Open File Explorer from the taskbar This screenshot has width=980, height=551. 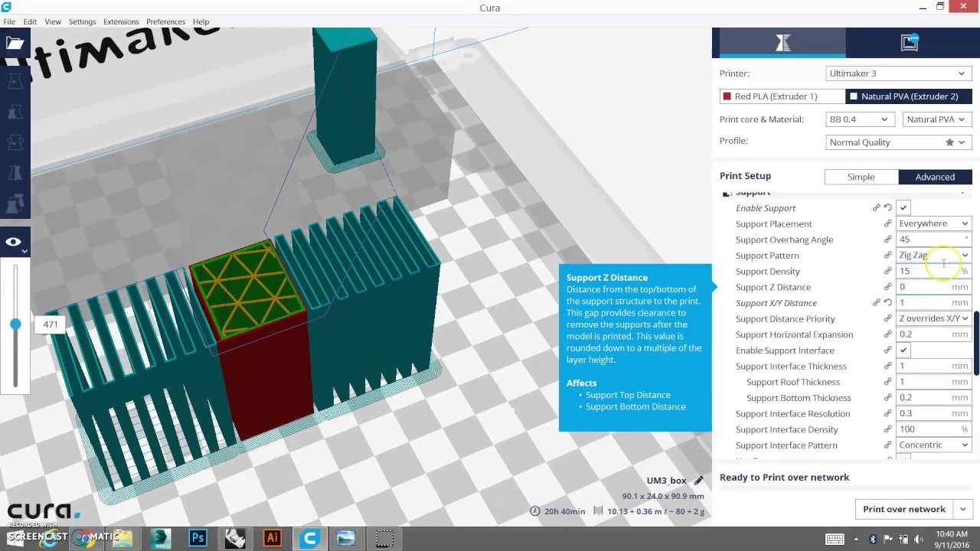(x=122, y=538)
